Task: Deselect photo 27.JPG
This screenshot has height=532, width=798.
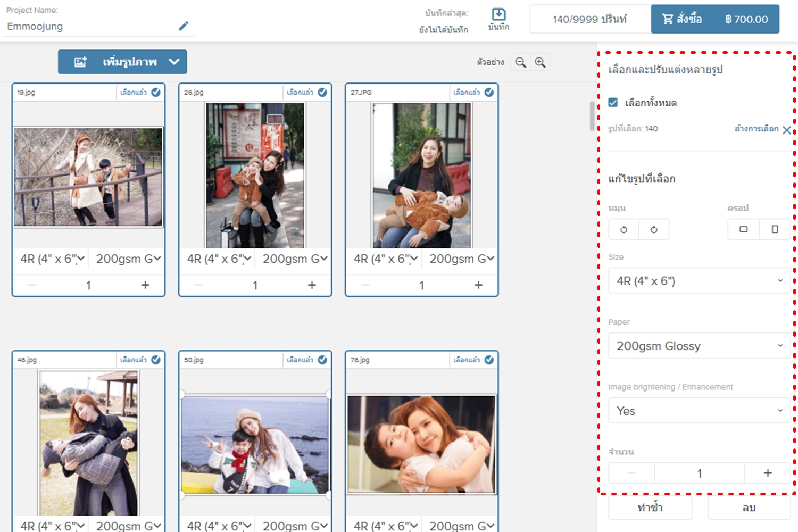Action: (x=473, y=92)
